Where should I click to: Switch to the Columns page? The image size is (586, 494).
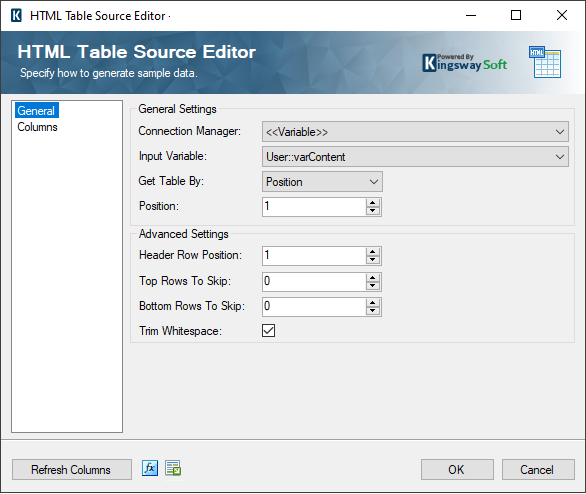(37, 127)
